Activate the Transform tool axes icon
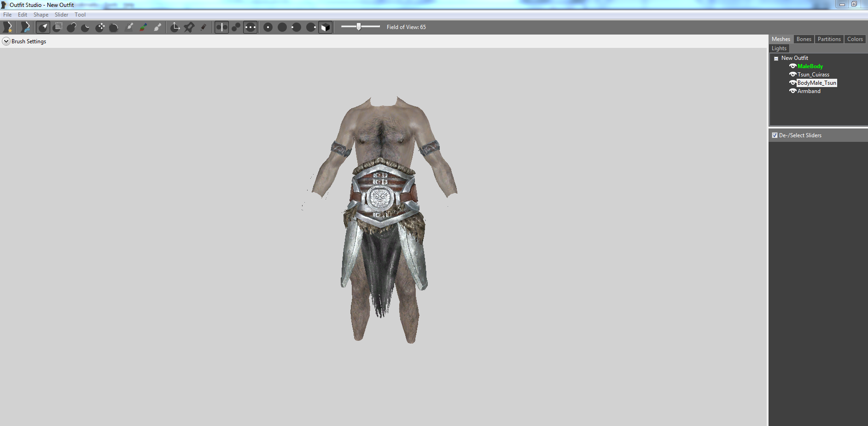868x426 pixels. click(x=175, y=27)
